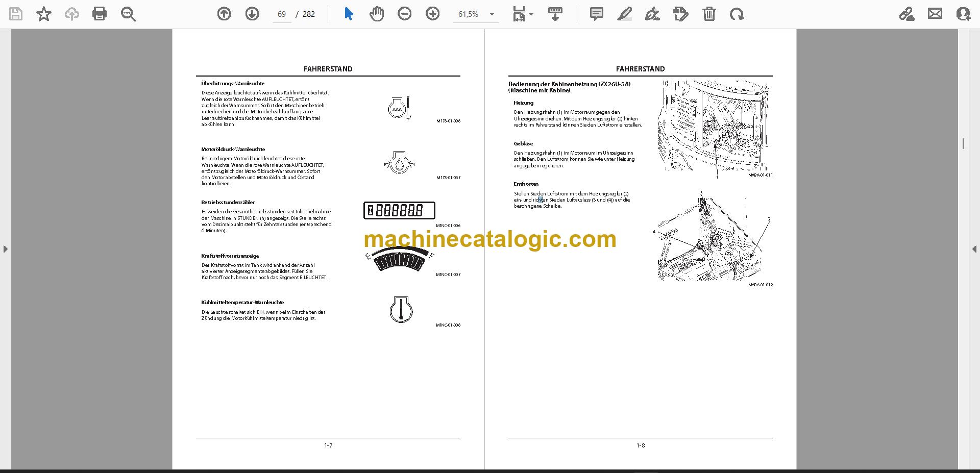Go to next page with down arrow
This screenshot has height=473, width=980.
252,14
